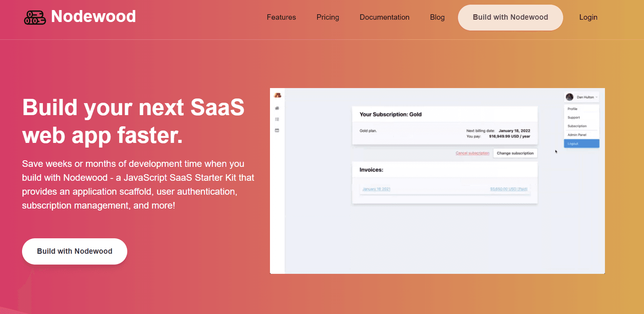
Task: Click the 'Build your next SaaS' headline
Action: click(x=133, y=121)
